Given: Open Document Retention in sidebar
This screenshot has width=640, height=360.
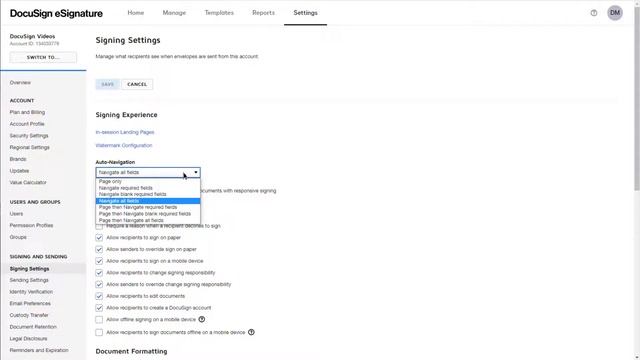Looking at the screenshot, I should [x=33, y=327].
